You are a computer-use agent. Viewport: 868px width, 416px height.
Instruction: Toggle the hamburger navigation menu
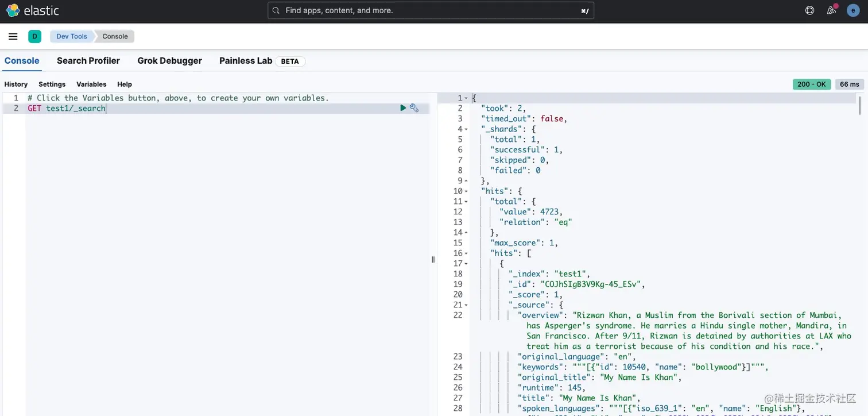pos(13,36)
